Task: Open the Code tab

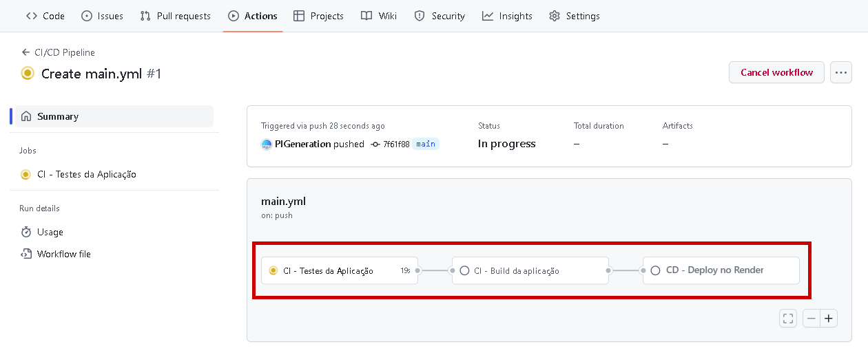Action: pyautogui.click(x=45, y=16)
